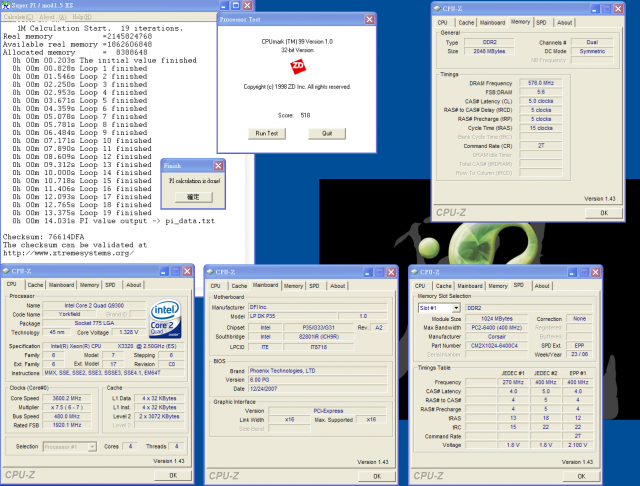Viewport: 640px width, 486px height.
Task: Click OK in CPU-Z CPU window
Action: [x=173, y=475]
